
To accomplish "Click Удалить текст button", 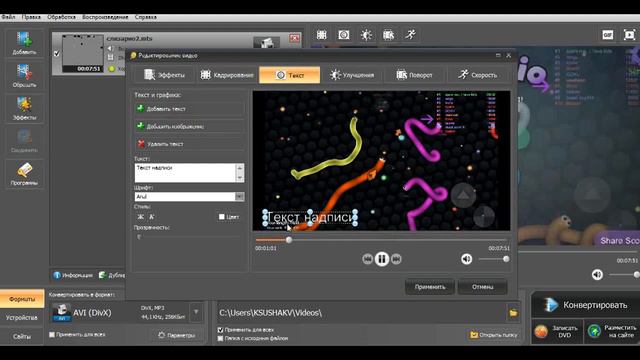I will tap(189, 144).
